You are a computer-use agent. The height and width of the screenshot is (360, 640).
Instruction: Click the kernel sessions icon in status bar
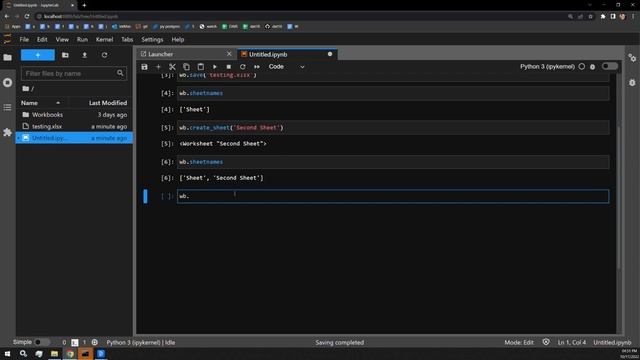coord(95,342)
